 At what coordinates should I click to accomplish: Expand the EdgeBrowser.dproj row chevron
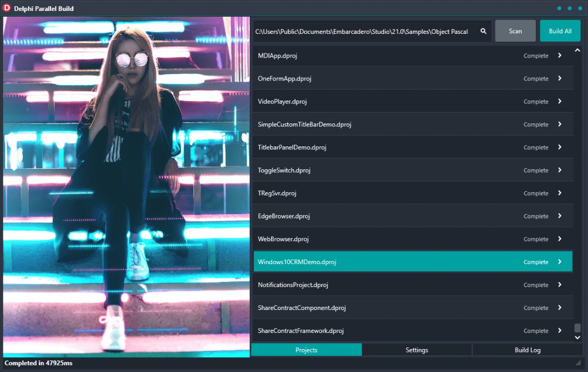click(559, 216)
